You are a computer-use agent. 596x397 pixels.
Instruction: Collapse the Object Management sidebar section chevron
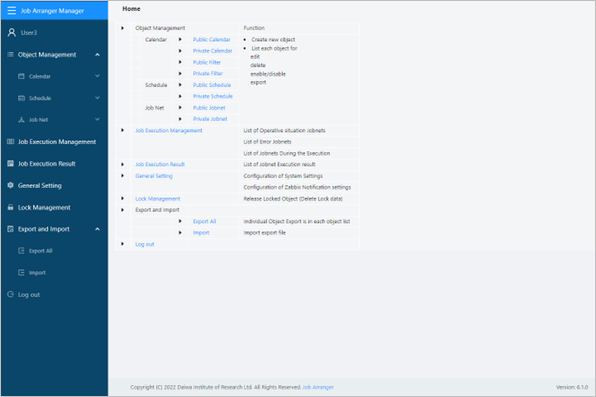(x=97, y=55)
